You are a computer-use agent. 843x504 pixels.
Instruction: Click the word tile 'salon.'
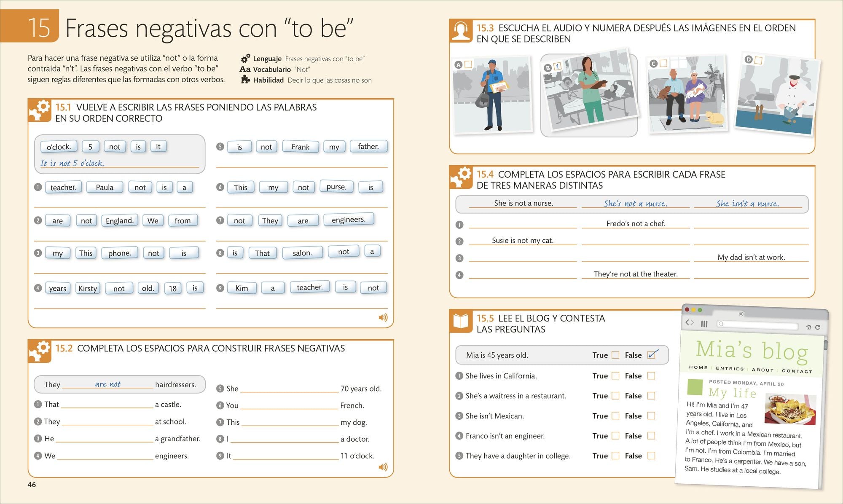[302, 253]
